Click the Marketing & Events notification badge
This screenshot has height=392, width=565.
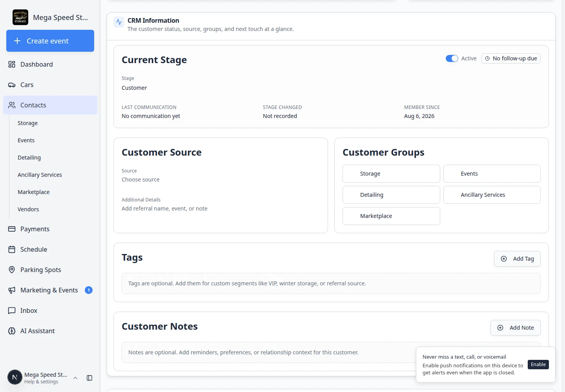(x=89, y=290)
